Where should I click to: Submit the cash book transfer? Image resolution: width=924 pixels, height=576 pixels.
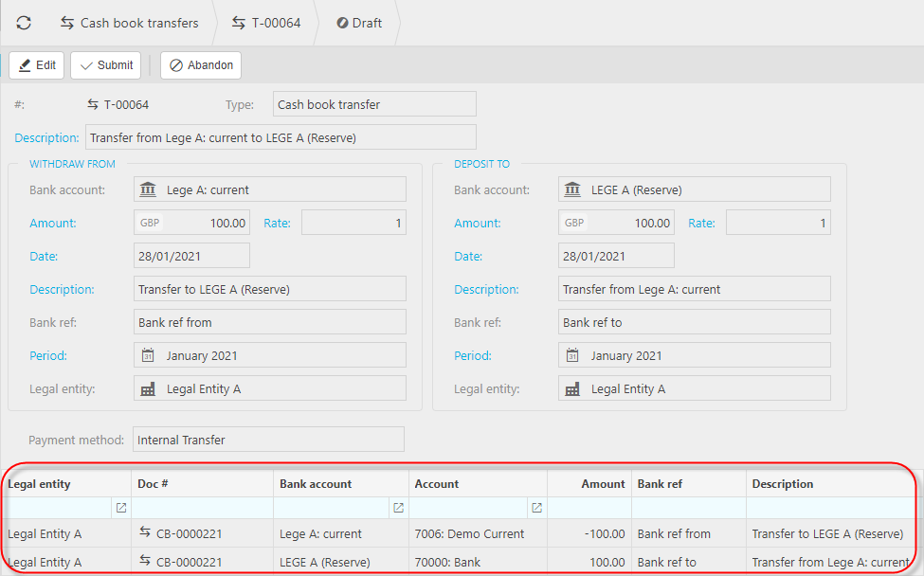(x=106, y=64)
